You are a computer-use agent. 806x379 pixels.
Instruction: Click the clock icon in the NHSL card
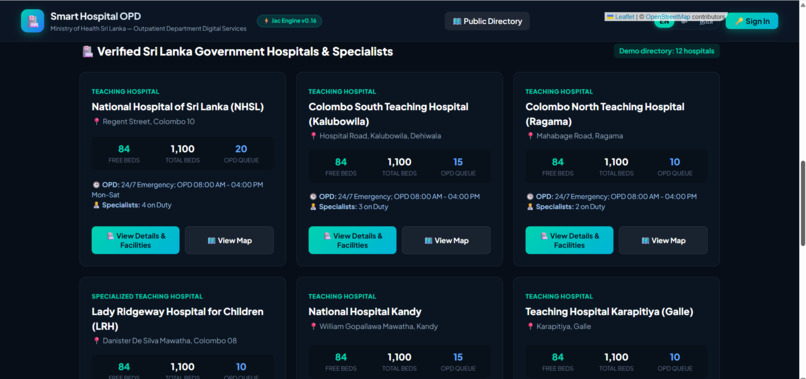tap(96, 185)
